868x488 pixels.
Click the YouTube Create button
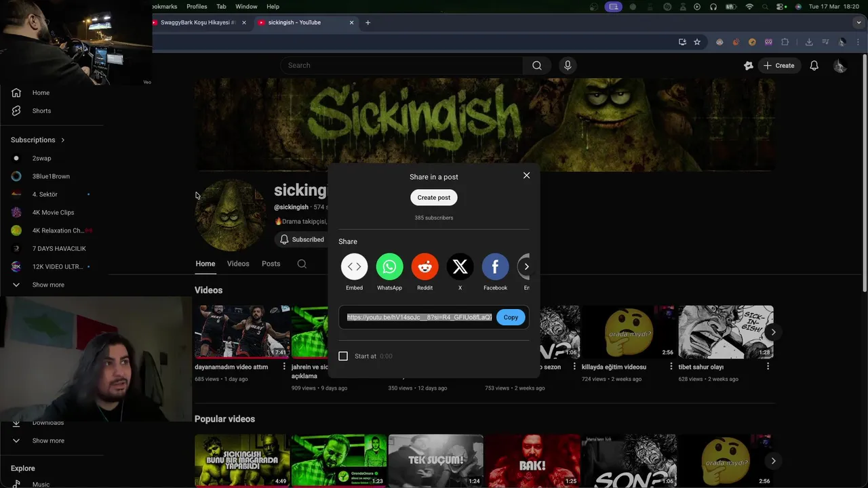(x=778, y=66)
